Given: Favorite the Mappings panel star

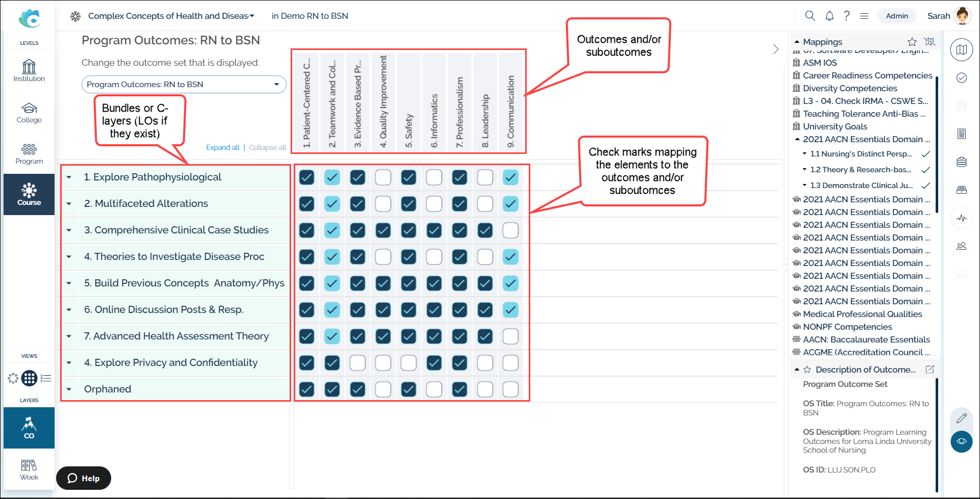Looking at the screenshot, I should pyautogui.click(x=912, y=42).
